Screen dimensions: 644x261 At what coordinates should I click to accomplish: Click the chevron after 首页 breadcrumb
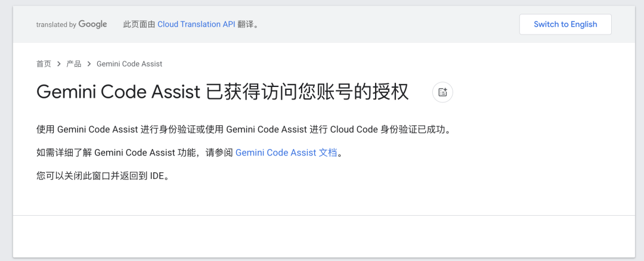[58, 64]
